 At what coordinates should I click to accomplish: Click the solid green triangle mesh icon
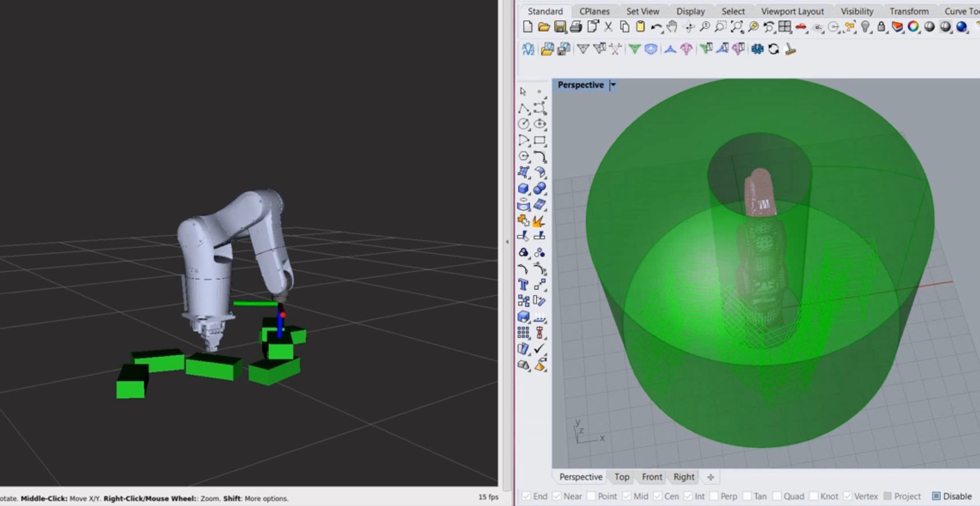point(634,49)
